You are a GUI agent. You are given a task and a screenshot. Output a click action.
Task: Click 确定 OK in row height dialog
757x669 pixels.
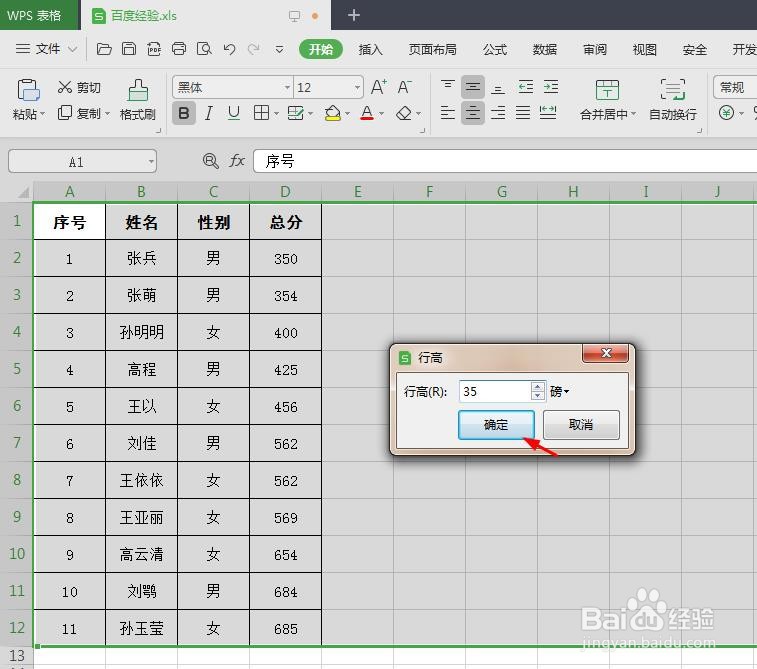[496, 425]
